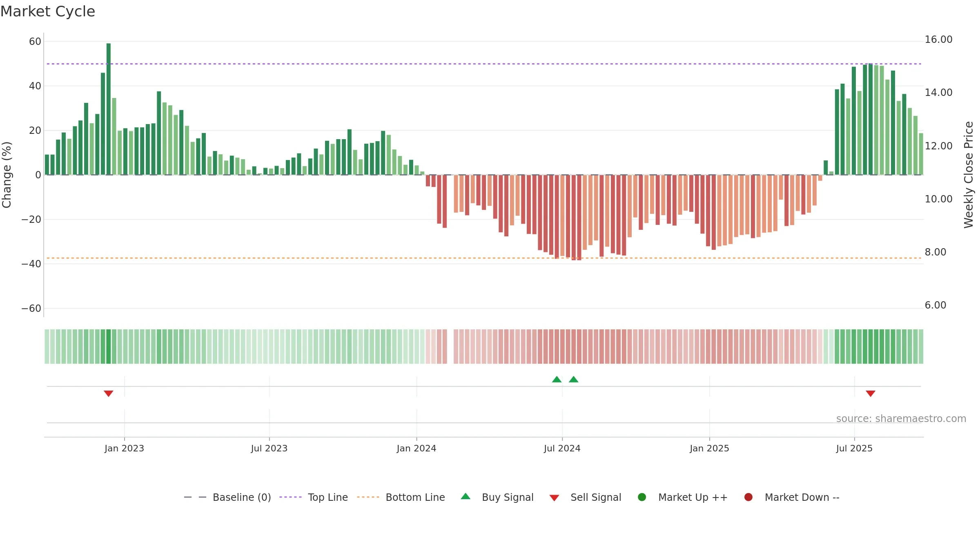The height and width of the screenshot is (551, 980).
Task: Toggle the Buy Signal legend label
Action: pyautogui.click(x=508, y=497)
